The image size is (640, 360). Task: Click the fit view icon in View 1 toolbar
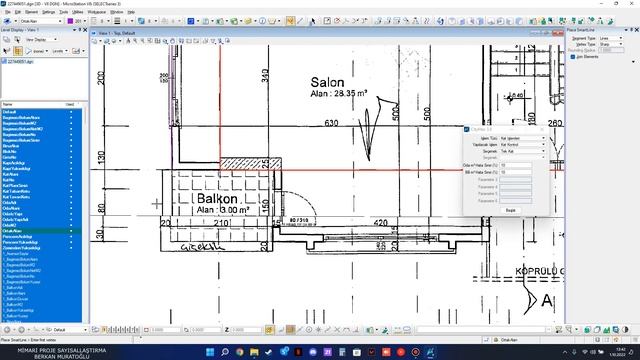[158, 41]
